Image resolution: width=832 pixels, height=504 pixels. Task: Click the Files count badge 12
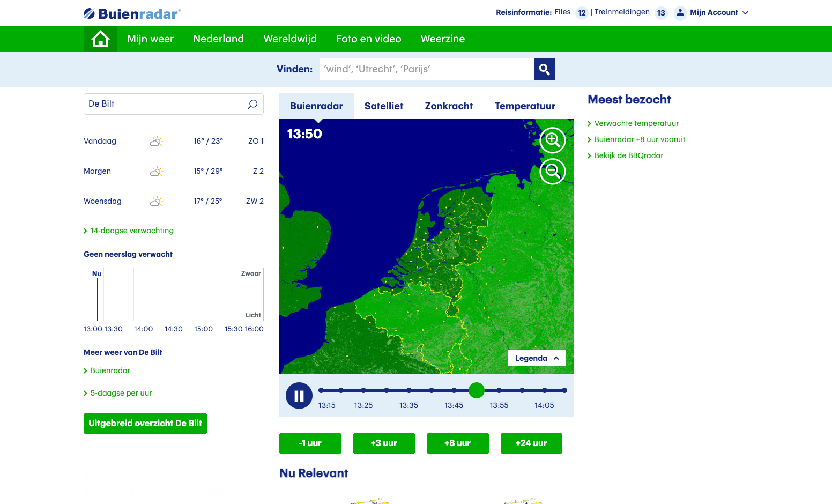582,13
